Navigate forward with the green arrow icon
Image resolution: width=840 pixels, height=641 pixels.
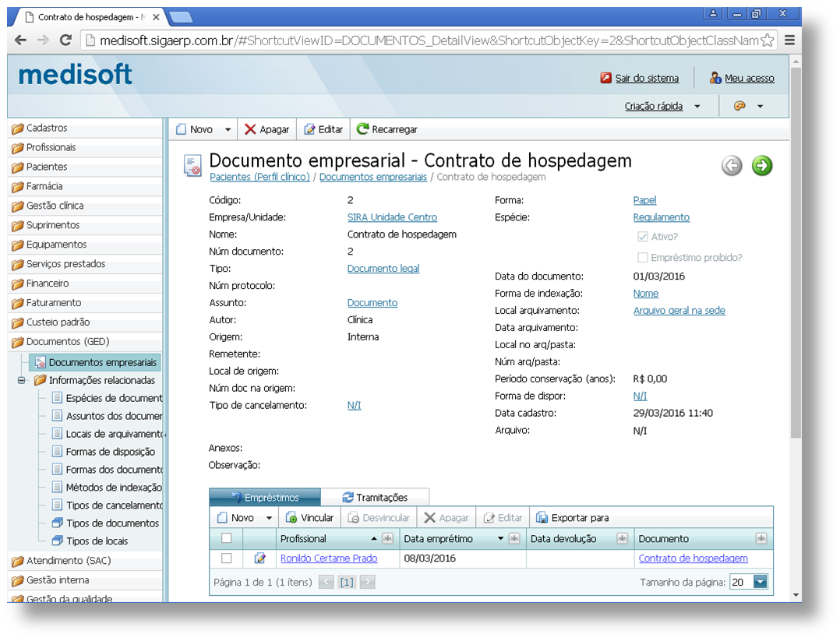(x=761, y=165)
